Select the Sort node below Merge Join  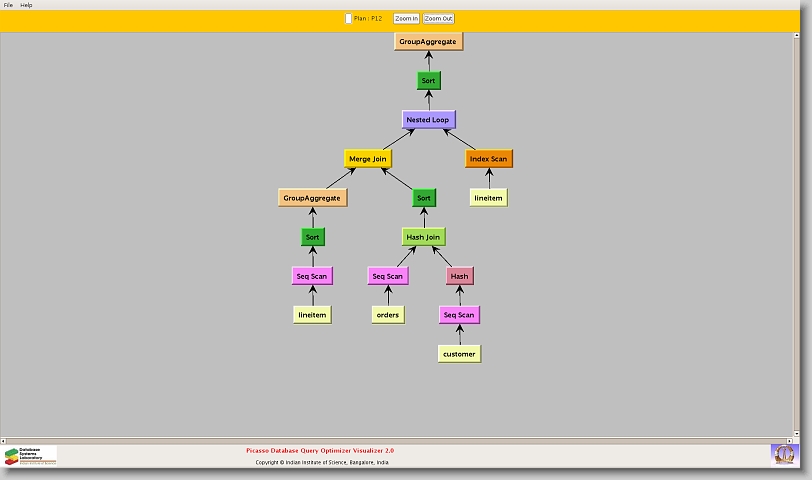click(x=424, y=198)
